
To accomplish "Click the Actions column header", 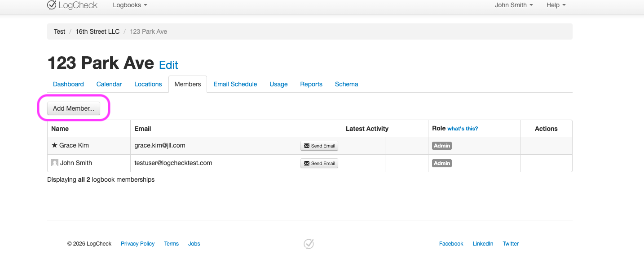I will [546, 129].
